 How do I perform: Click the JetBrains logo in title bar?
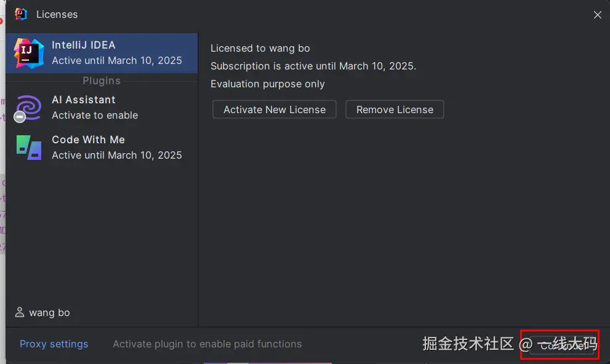(x=21, y=14)
